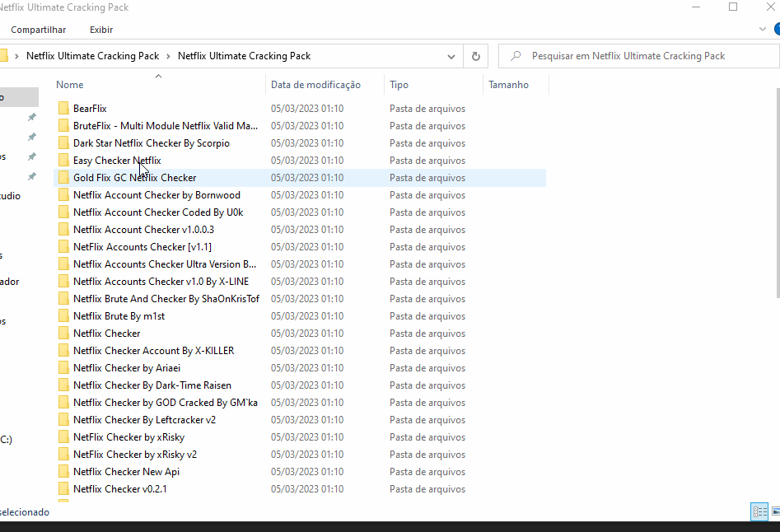Click the Netflix Checker v0.2.1 folder icon
The image size is (780, 532).
point(64,488)
